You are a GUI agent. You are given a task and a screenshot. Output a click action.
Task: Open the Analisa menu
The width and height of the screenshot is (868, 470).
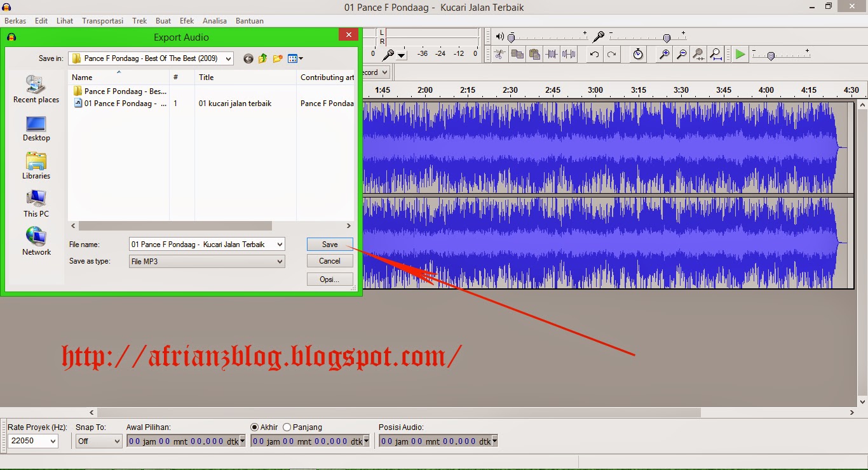215,21
